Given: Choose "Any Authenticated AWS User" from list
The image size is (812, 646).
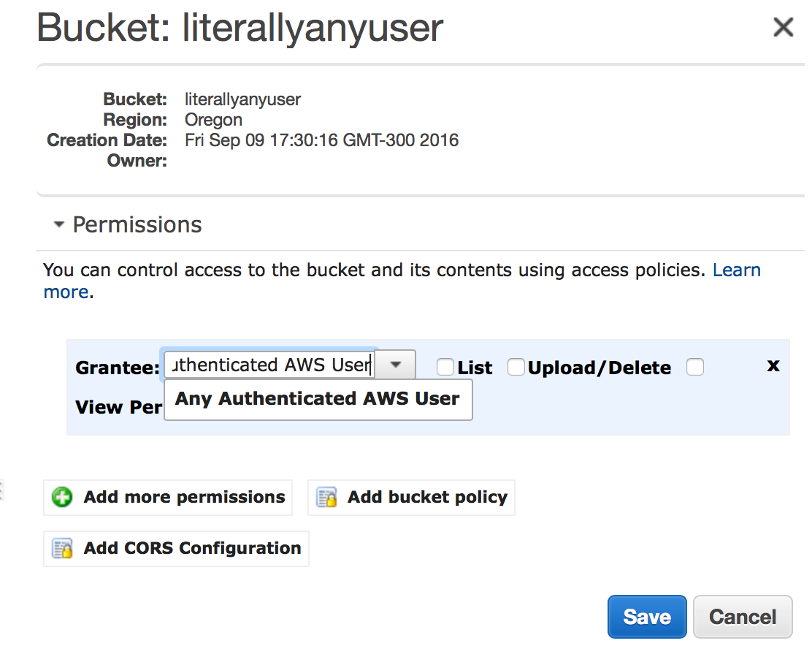Looking at the screenshot, I should [x=318, y=399].
